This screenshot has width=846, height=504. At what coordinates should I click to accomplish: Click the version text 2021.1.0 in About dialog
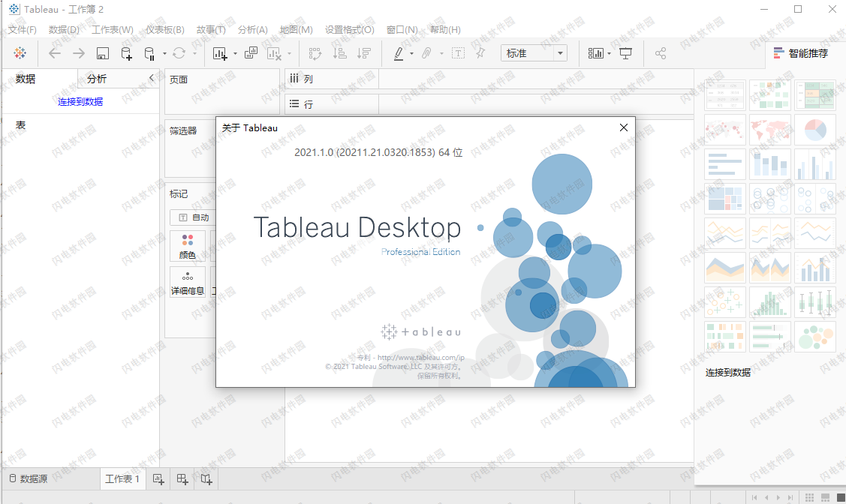click(378, 152)
